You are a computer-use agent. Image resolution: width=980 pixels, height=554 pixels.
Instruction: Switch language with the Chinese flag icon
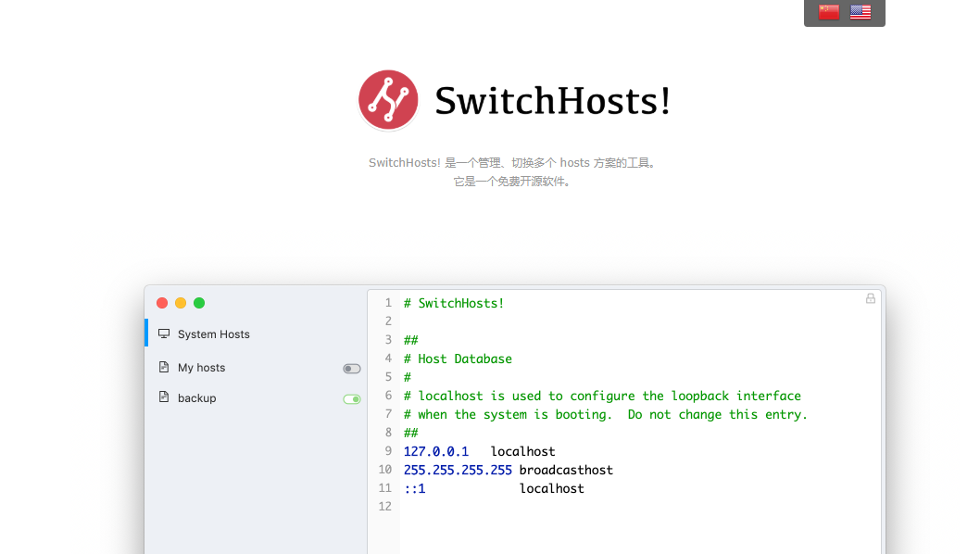(829, 12)
